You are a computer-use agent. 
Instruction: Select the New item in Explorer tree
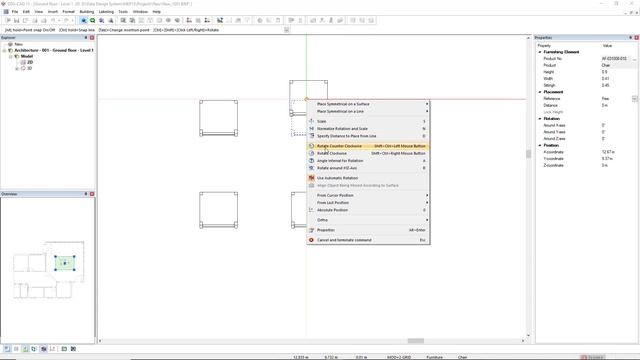pyautogui.click(x=18, y=44)
